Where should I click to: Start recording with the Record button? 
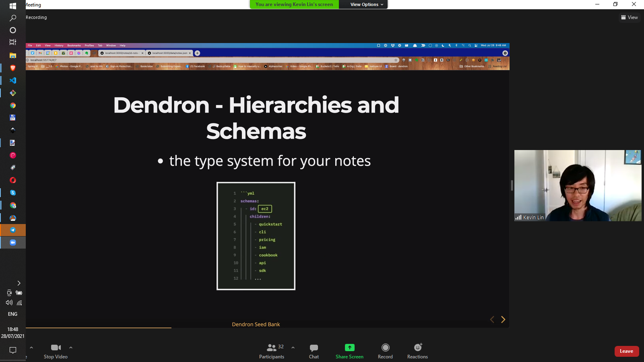(385, 351)
